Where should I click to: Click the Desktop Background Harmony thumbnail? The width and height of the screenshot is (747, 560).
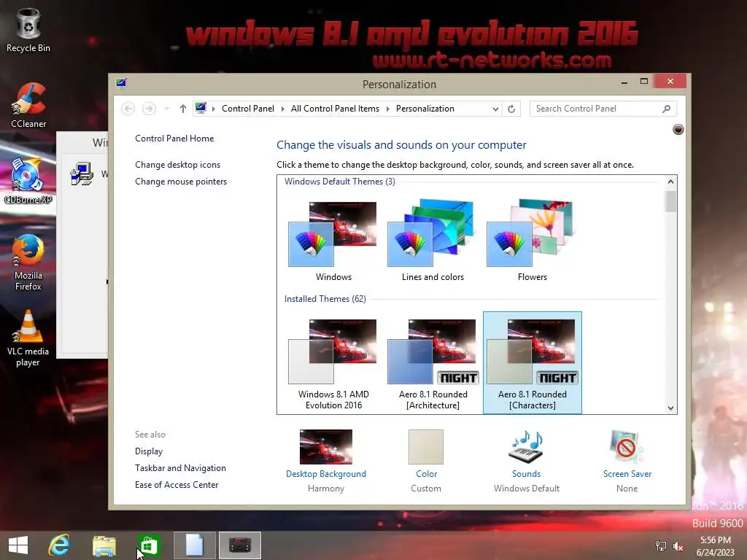tap(326, 447)
